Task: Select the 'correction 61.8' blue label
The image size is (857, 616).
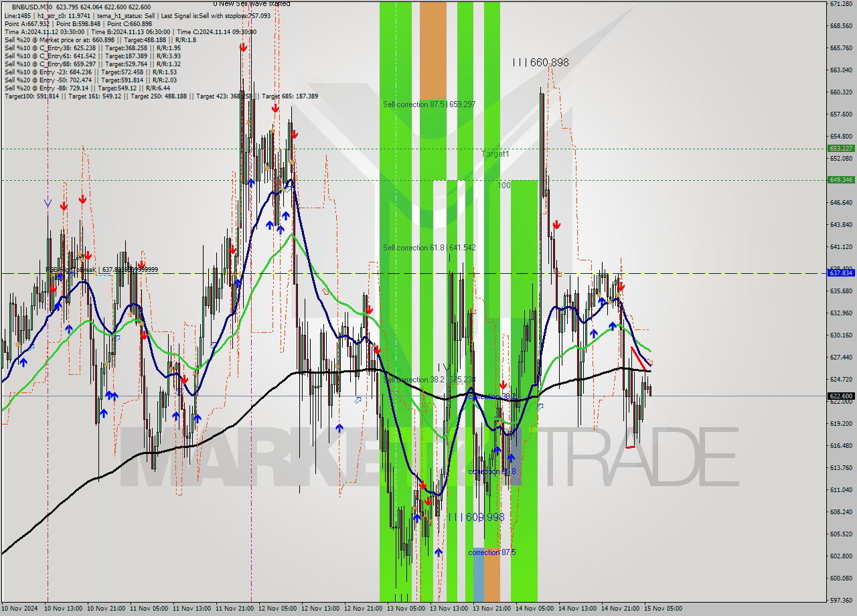Action: click(492, 471)
